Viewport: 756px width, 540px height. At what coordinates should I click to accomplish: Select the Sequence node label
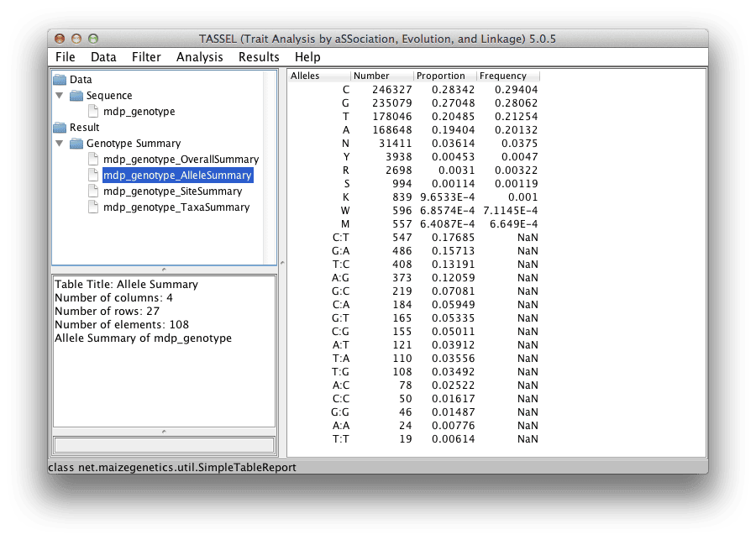109,96
